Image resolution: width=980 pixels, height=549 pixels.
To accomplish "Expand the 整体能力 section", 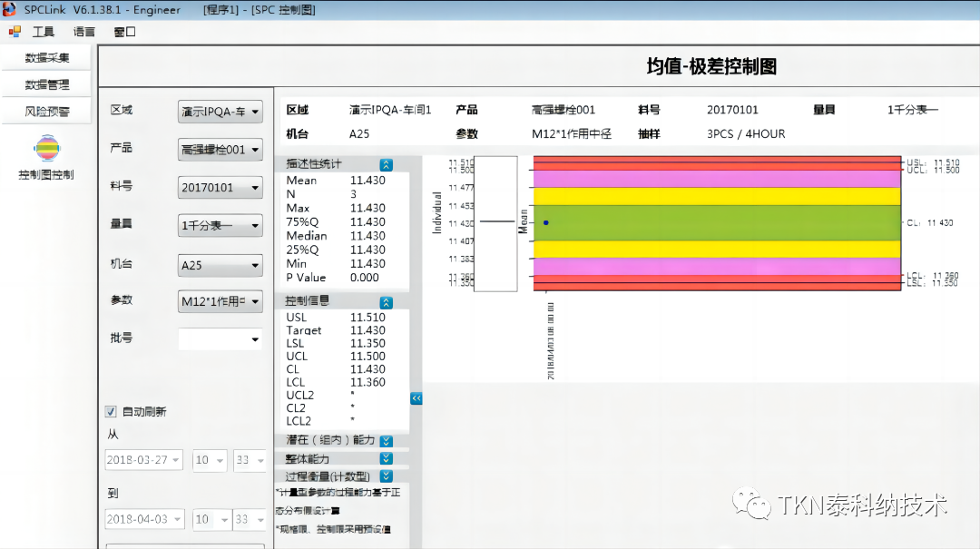I will point(387,459).
